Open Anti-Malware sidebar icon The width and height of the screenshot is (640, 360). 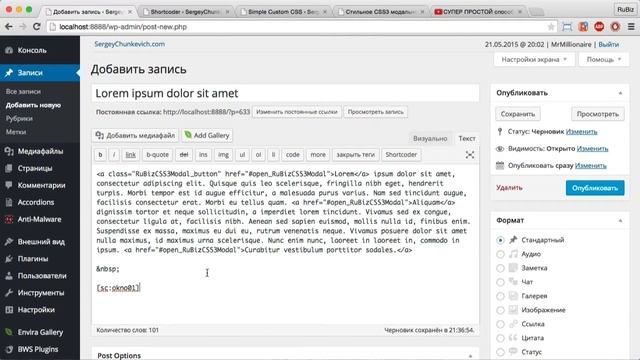coord(9,219)
